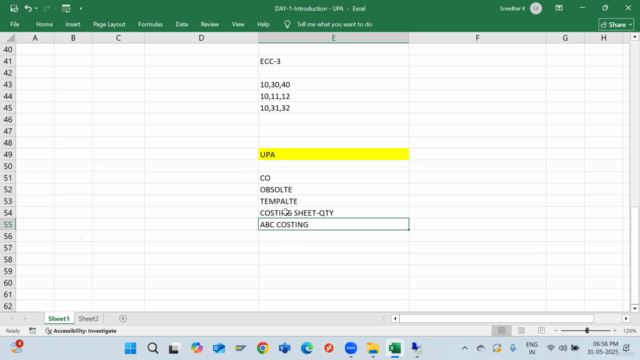Switch to the Sheet2 tab
The image size is (640, 360).
89,318
